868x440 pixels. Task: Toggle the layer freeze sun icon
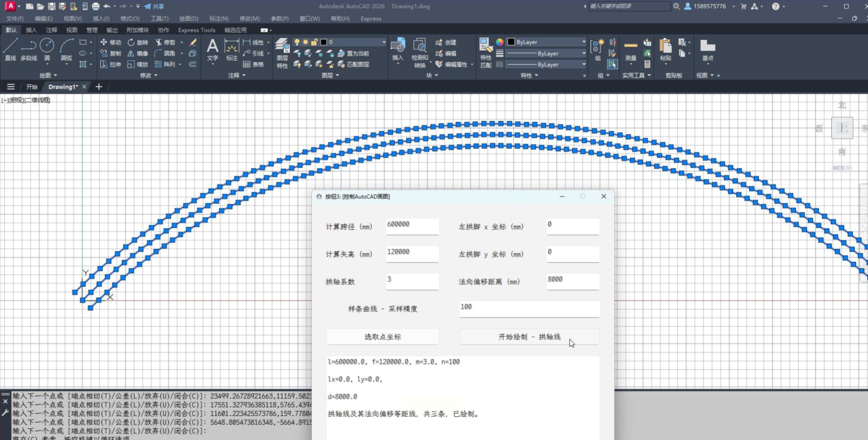pos(306,42)
